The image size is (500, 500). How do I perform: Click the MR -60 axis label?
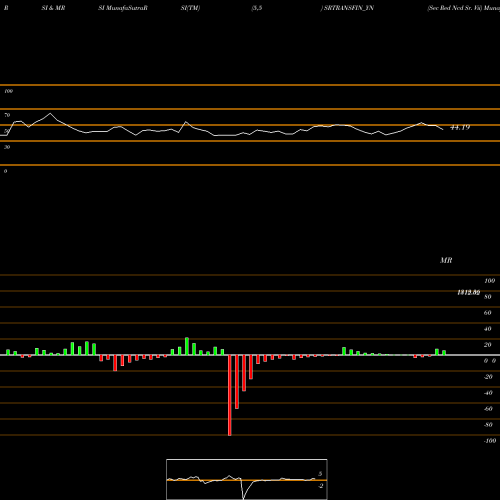488,409
